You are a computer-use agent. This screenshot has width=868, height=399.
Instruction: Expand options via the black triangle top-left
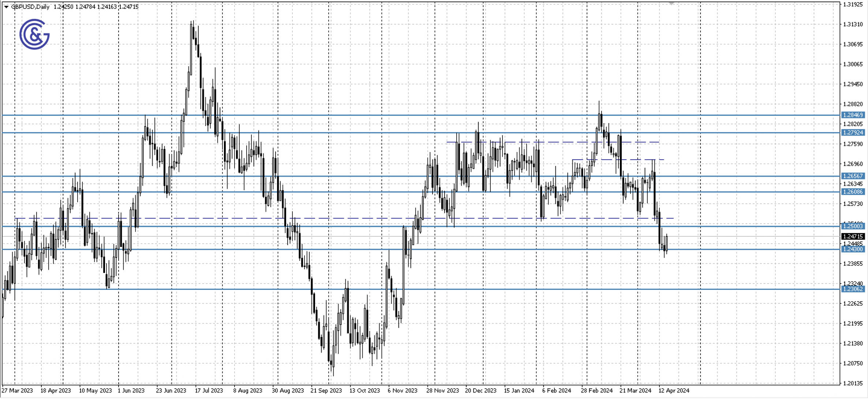tap(6, 6)
